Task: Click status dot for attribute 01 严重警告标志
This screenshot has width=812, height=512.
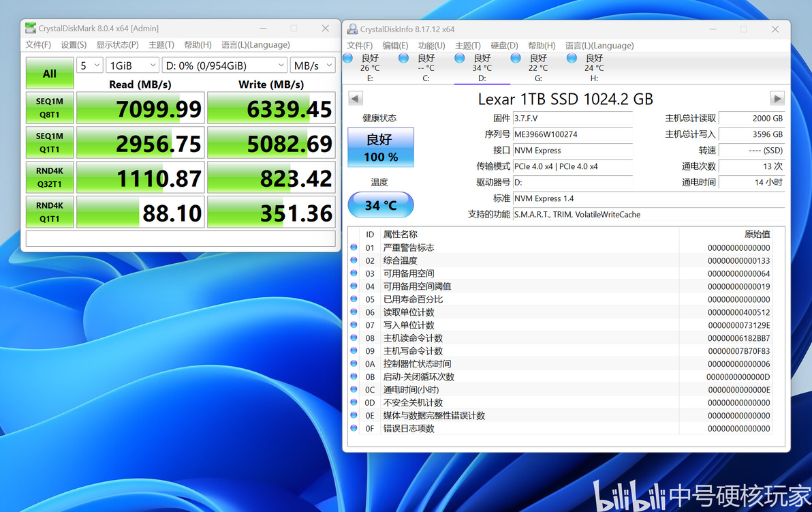Action: tap(354, 247)
